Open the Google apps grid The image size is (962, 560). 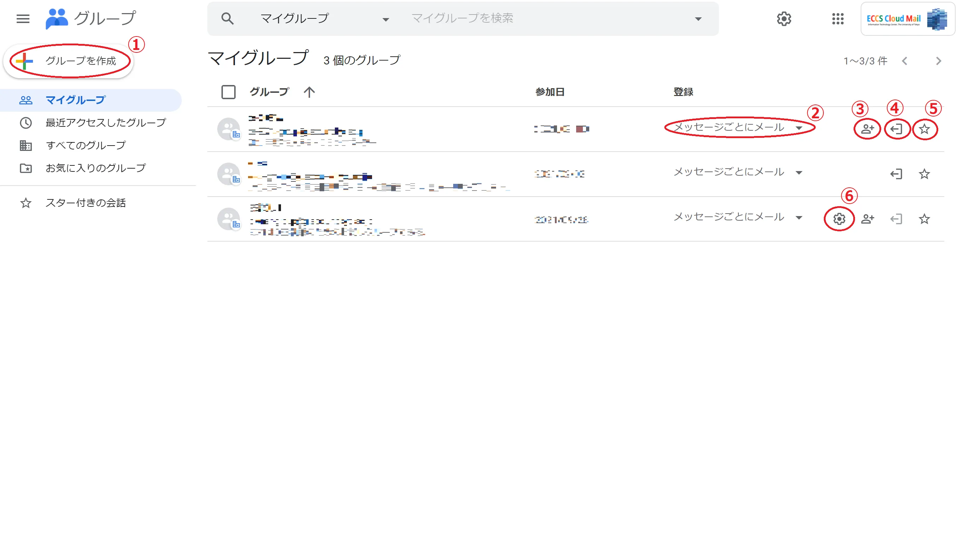click(x=838, y=19)
